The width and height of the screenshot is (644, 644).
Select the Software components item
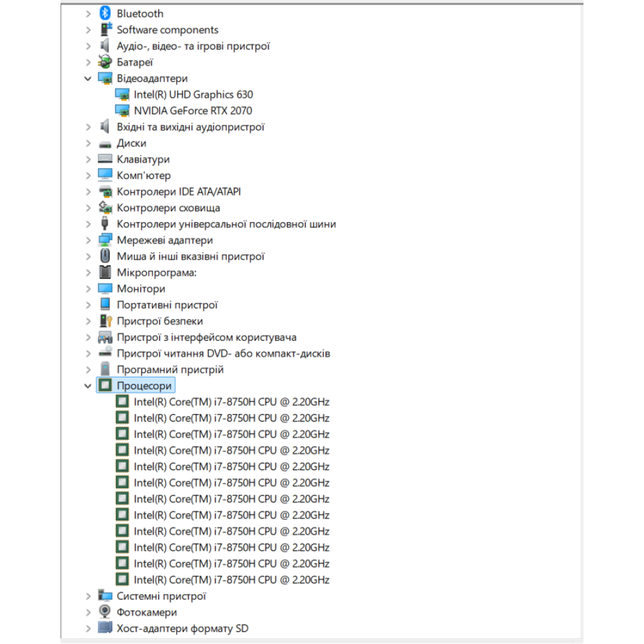(167, 30)
